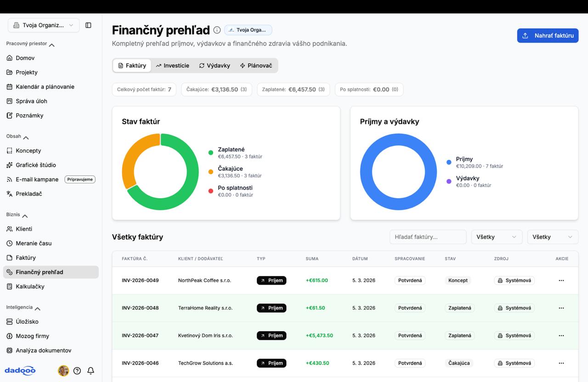Open Grafické štúdio from sidebar
Screen dimensions: 588x382
click(36, 165)
